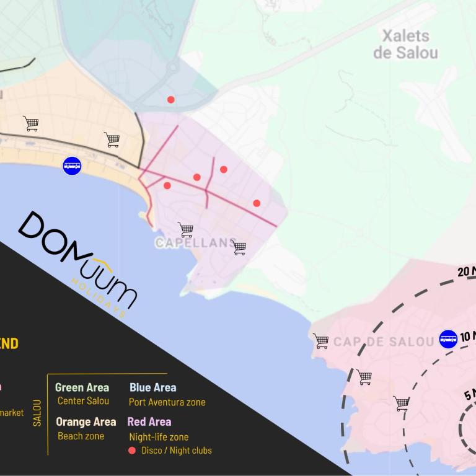Select the Red Area legend heading
This screenshot has height=476, width=476.
point(149,421)
